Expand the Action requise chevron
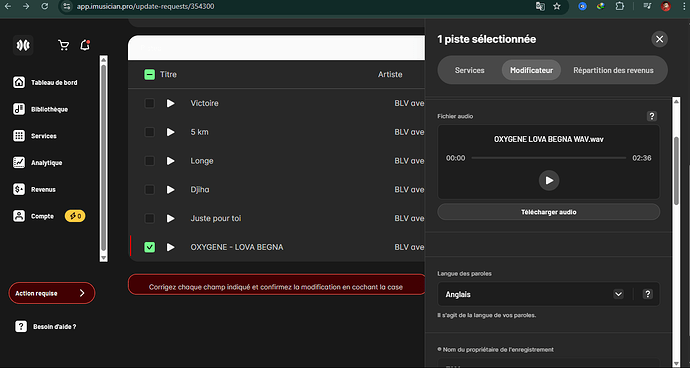Screen dimensions: 690x368 (82, 293)
